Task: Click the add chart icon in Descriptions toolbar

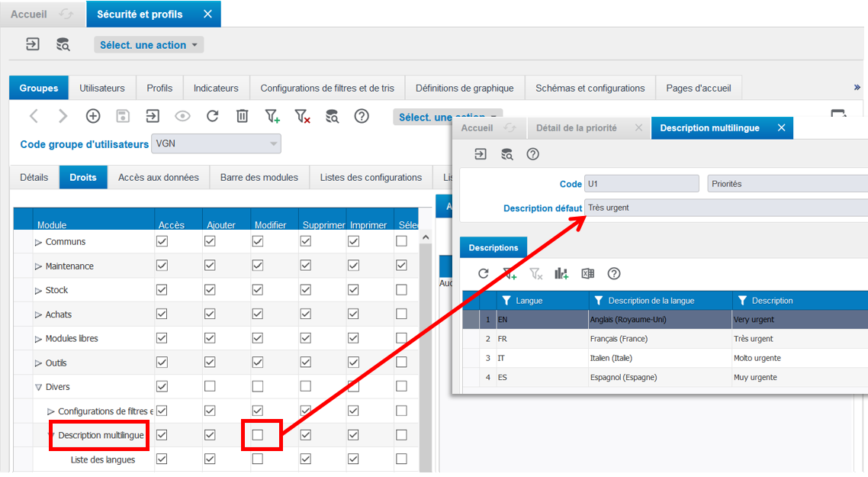Action: [x=561, y=273]
